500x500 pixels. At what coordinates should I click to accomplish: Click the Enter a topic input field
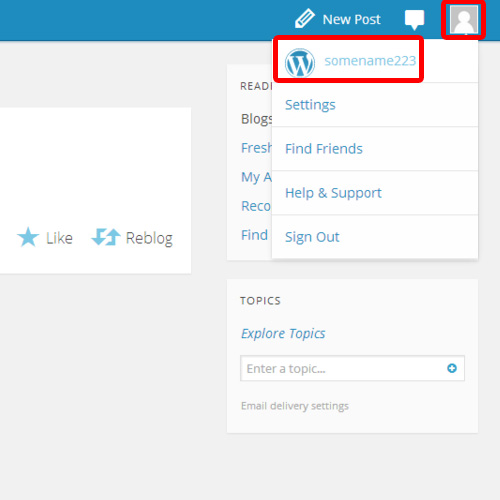(352, 368)
